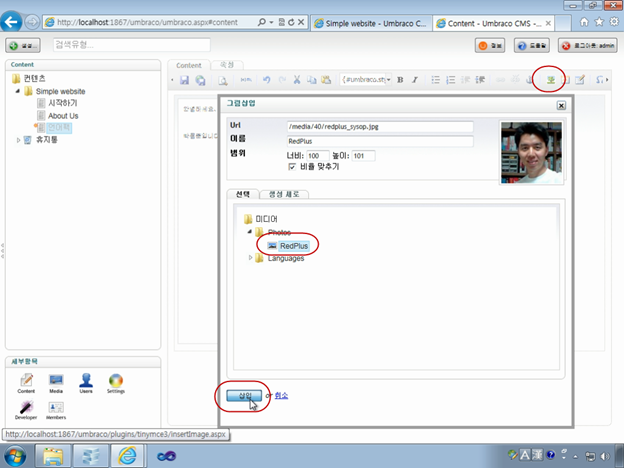Insert a hyperlink in the editor toolbar
This screenshot has height=468, width=624.
[x=500, y=80]
